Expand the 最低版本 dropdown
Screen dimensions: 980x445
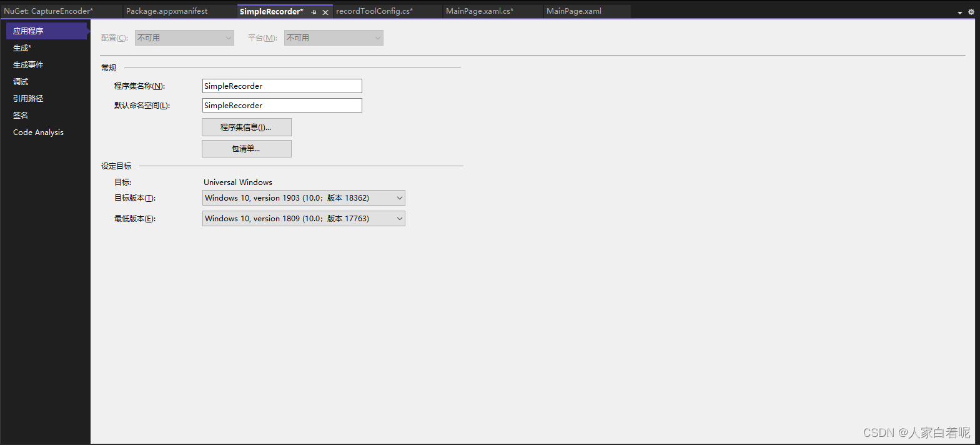tap(304, 219)
